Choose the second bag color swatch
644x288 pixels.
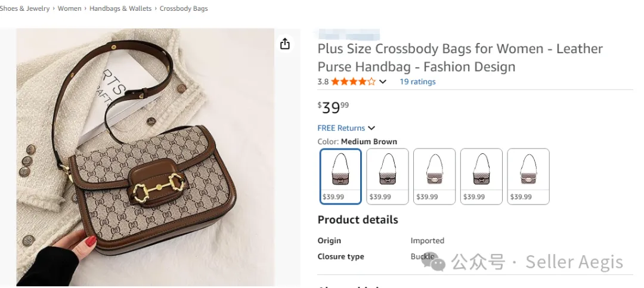pos(388,176)
